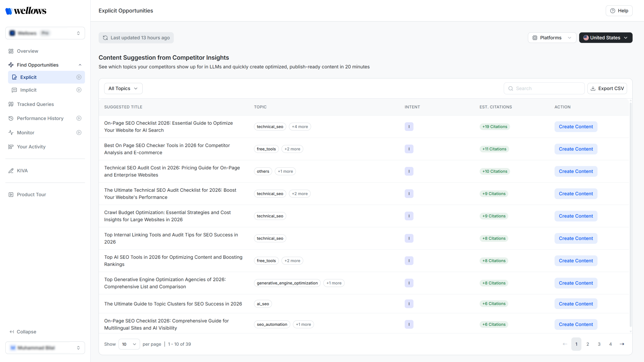
Task: Collapse the Find Opportunities section
Action: tap(80, 65)
